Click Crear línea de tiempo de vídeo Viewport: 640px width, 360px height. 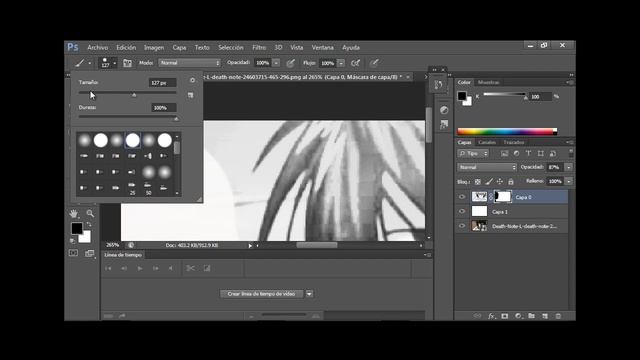(261, 294)
